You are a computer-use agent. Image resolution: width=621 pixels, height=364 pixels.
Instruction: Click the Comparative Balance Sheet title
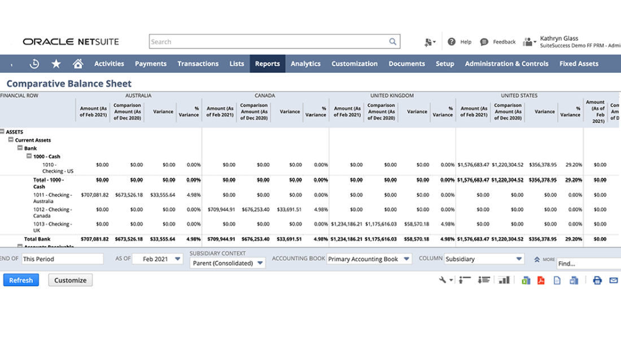click(69, 84)
